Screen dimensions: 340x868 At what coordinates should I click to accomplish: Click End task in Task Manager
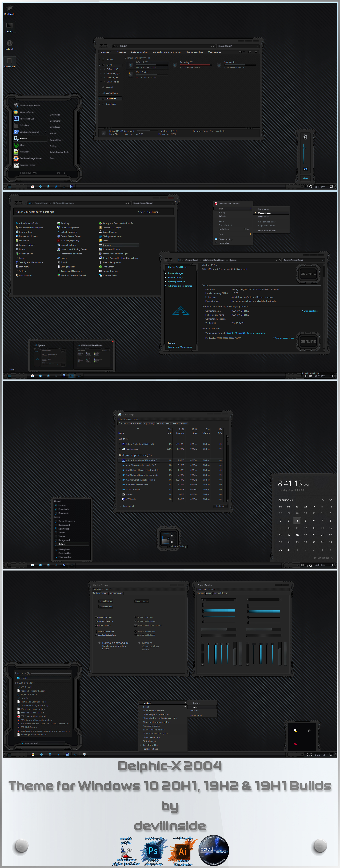coord(220,506)
